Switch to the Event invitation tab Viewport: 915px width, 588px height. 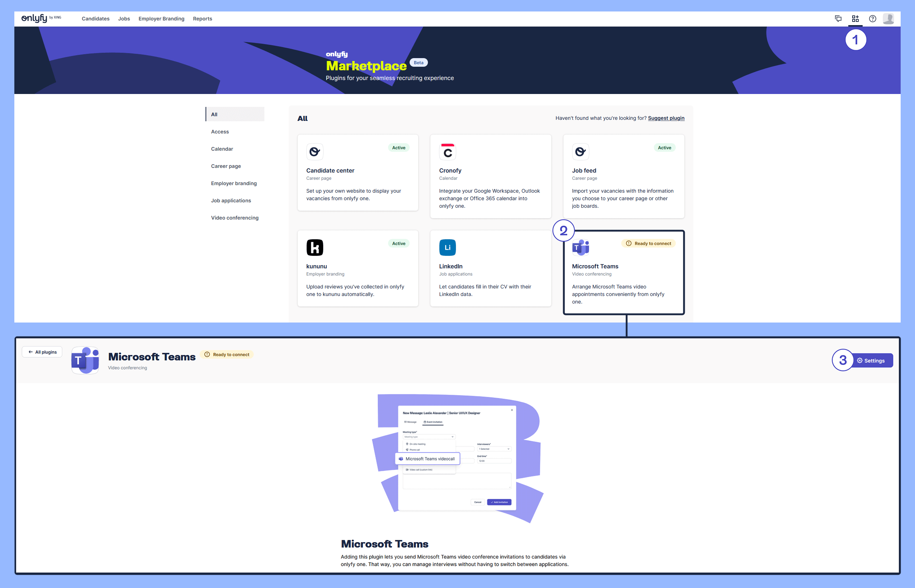pyautogui.click(x=434, y=422)
